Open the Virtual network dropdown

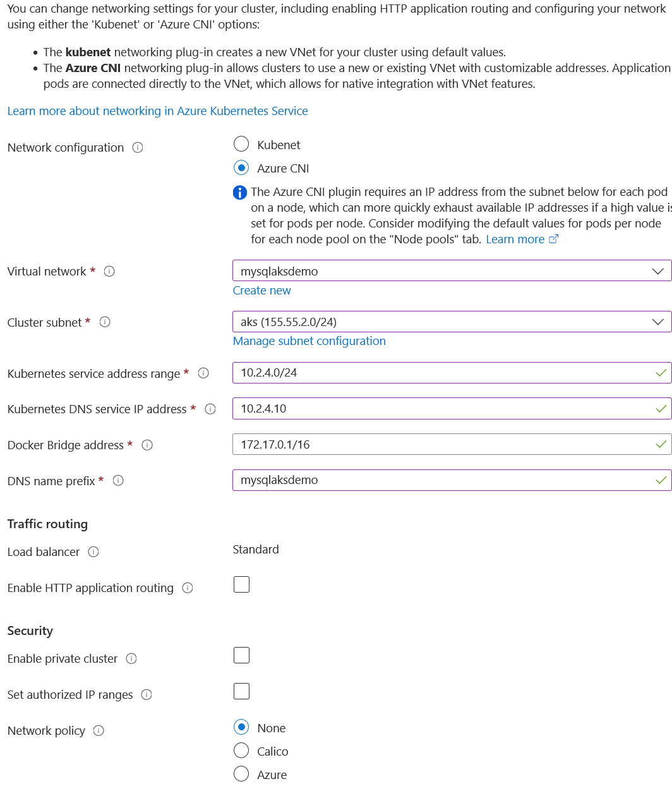(x=451, y=271)
